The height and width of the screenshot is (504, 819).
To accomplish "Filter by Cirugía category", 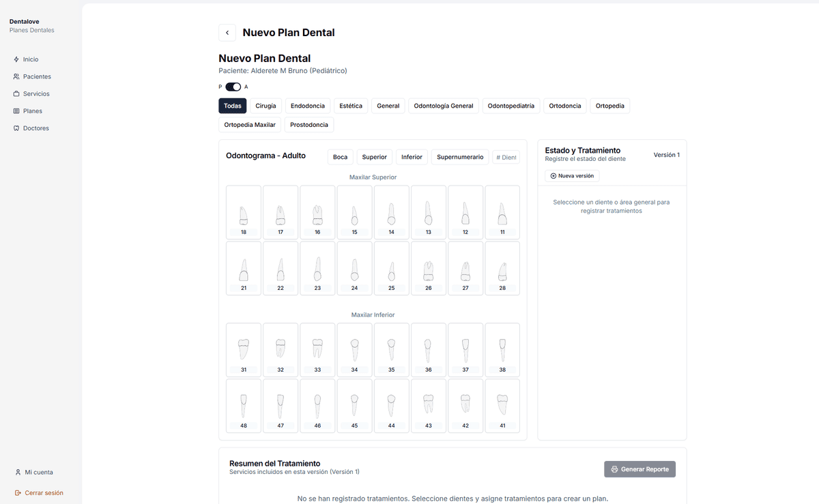I will point(266,106).
